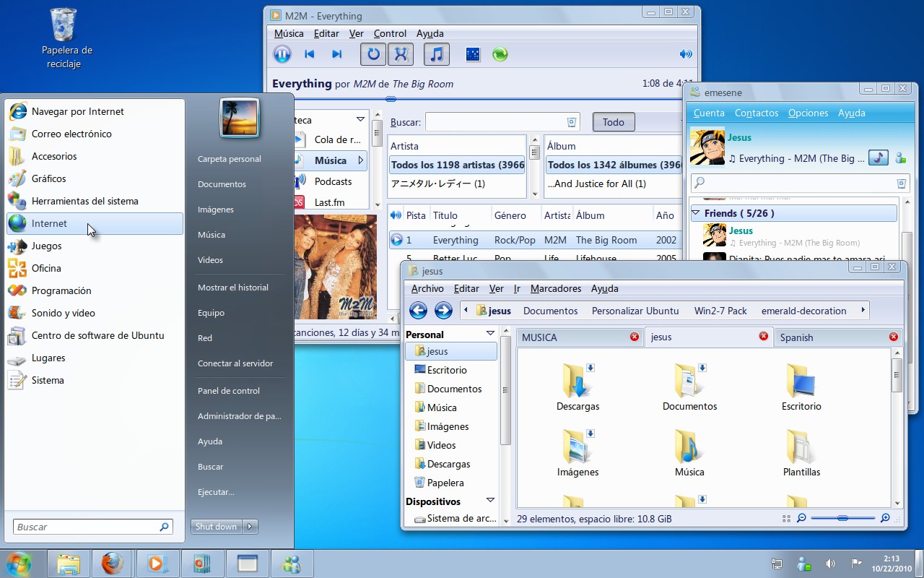Zoom in using file manager status bar icon
The image size is (924, 578).
(885, 518)
